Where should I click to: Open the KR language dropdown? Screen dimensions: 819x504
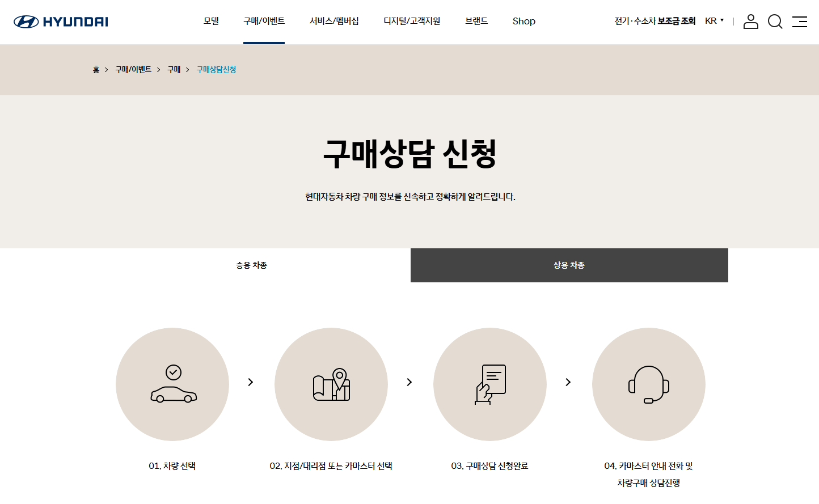[x=713, y=20]
